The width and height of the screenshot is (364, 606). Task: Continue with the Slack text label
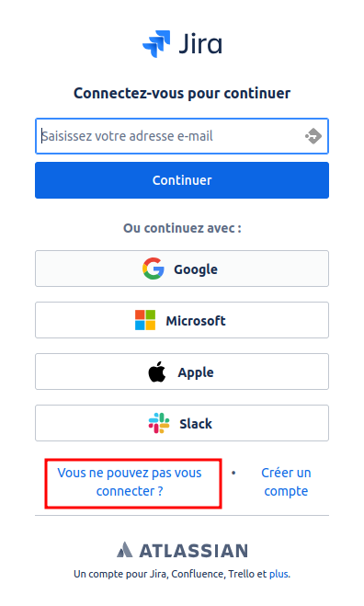(196, 424)
